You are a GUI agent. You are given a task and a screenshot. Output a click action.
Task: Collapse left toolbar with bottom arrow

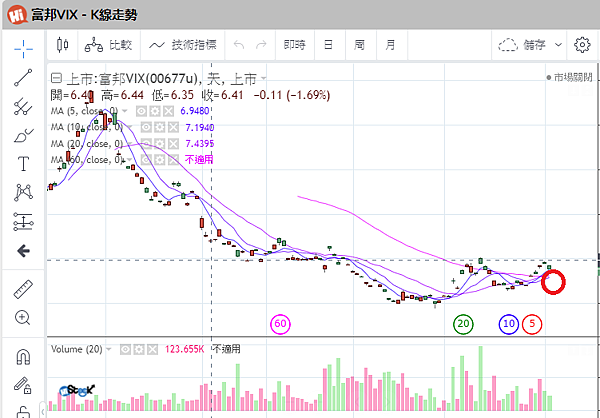[43, 412]
